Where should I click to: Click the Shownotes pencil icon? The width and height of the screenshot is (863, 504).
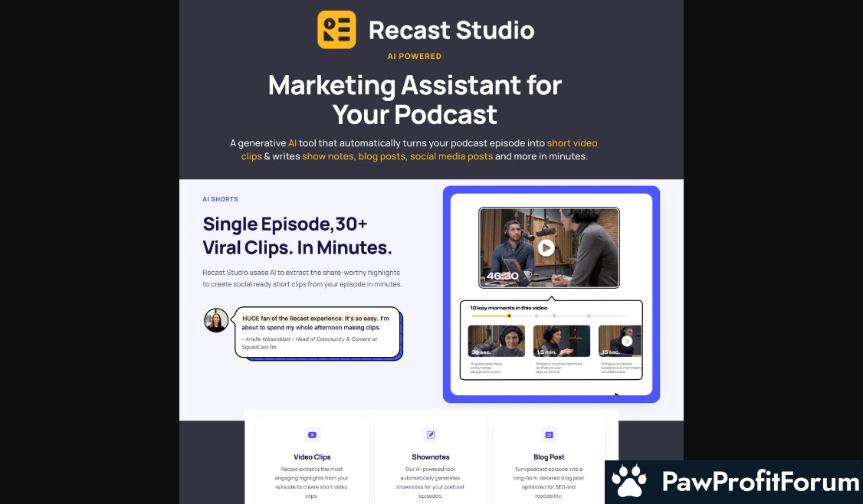(431, 435)
